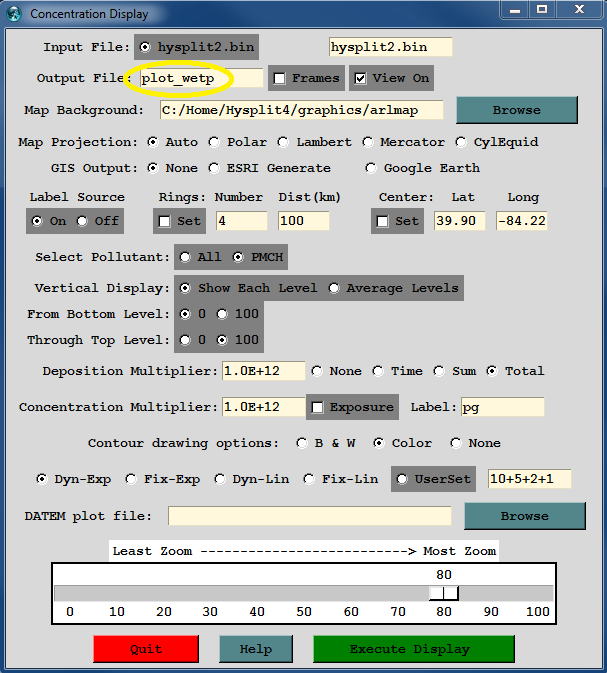Viewport: 607px width, 673px height.
Task: Select the Fix-Lin contour scaling
Action: pyautogui.click(x=309, y=479)
